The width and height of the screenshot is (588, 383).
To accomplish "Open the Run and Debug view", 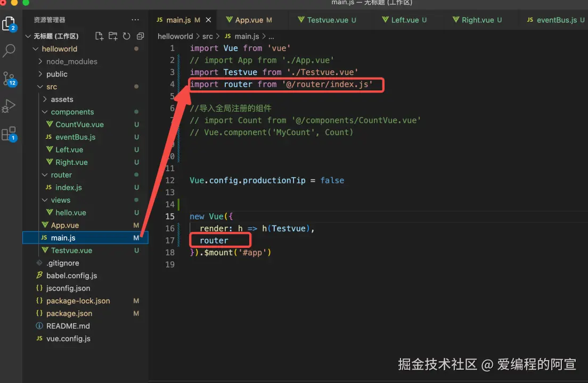I will [9, 106].
